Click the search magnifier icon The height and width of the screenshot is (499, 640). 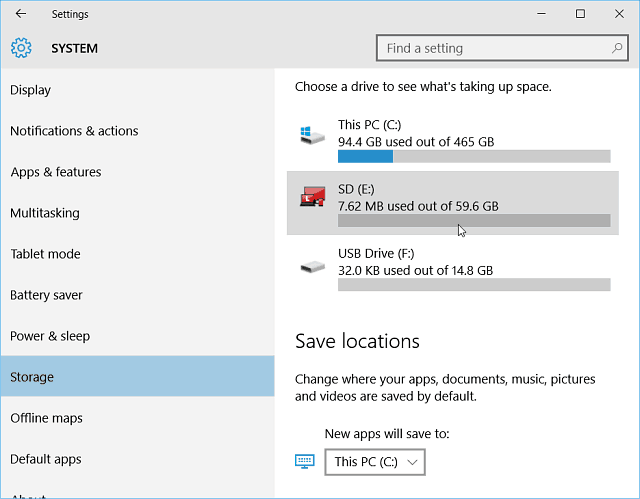click(x=617, y=48)
